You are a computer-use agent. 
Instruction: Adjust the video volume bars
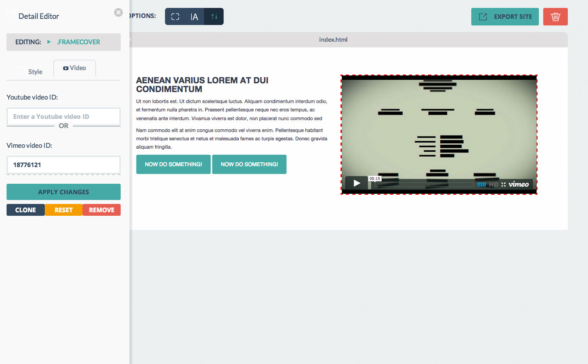click(x=481, y=185)
